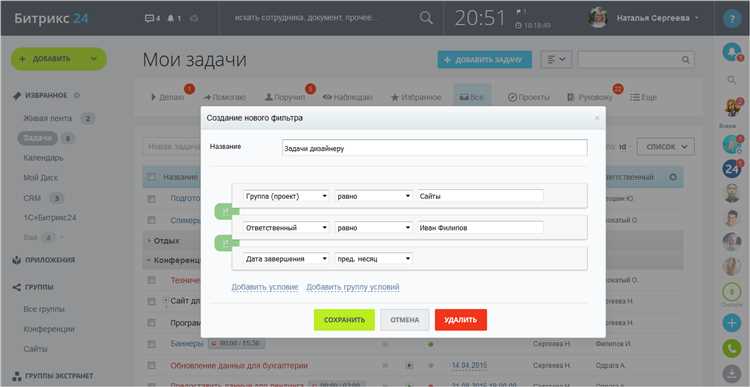Open CRM in sidebar
The image size is (750, 387).
coord(32,198)
